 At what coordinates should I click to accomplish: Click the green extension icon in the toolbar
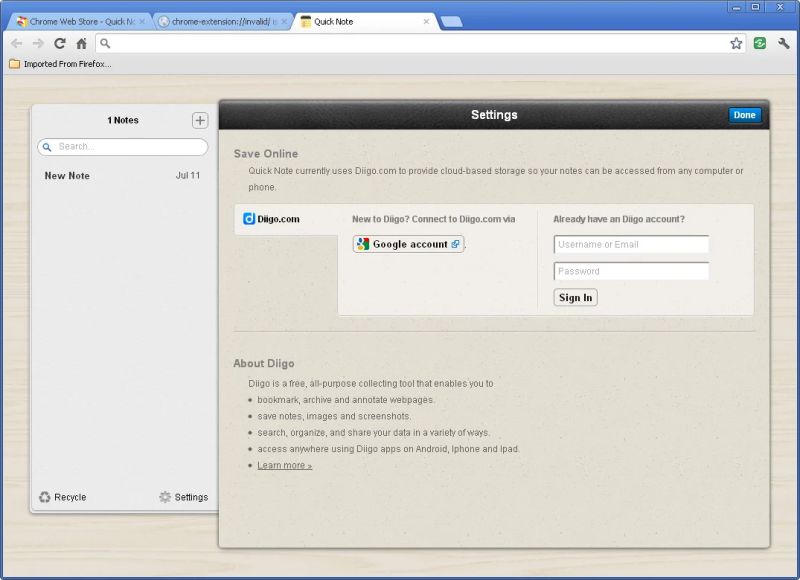[x=758, y=44]
